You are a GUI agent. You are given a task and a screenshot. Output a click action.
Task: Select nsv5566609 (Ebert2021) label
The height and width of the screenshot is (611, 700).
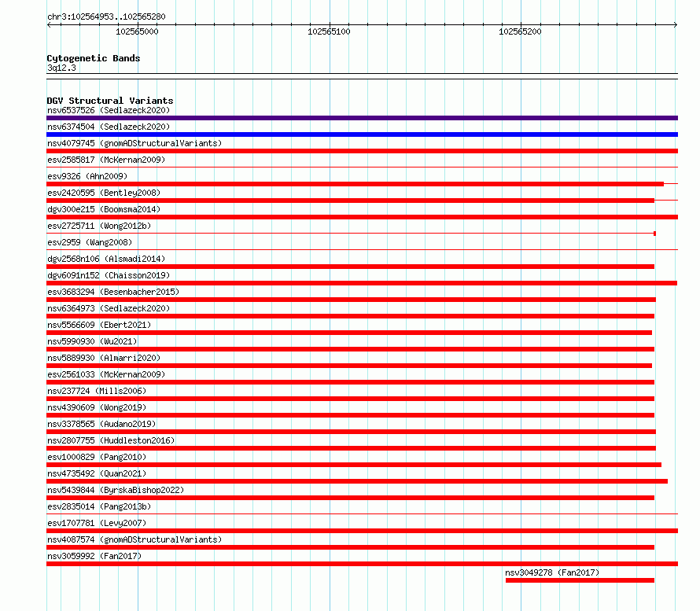(x=99, y=325)
